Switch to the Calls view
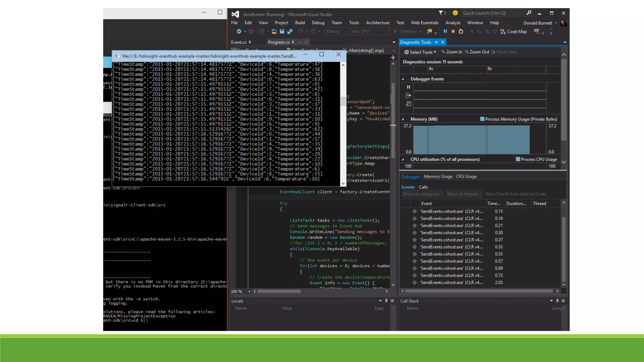Image resolution: width=644 pixels, height=362 pixels. tap(423, 187)
